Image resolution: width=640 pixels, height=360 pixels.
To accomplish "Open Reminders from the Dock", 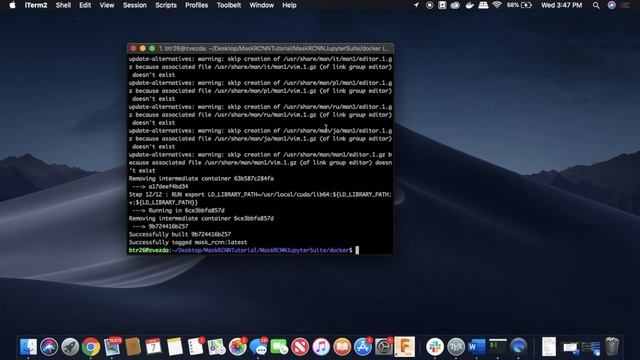I will click(196, 347).
